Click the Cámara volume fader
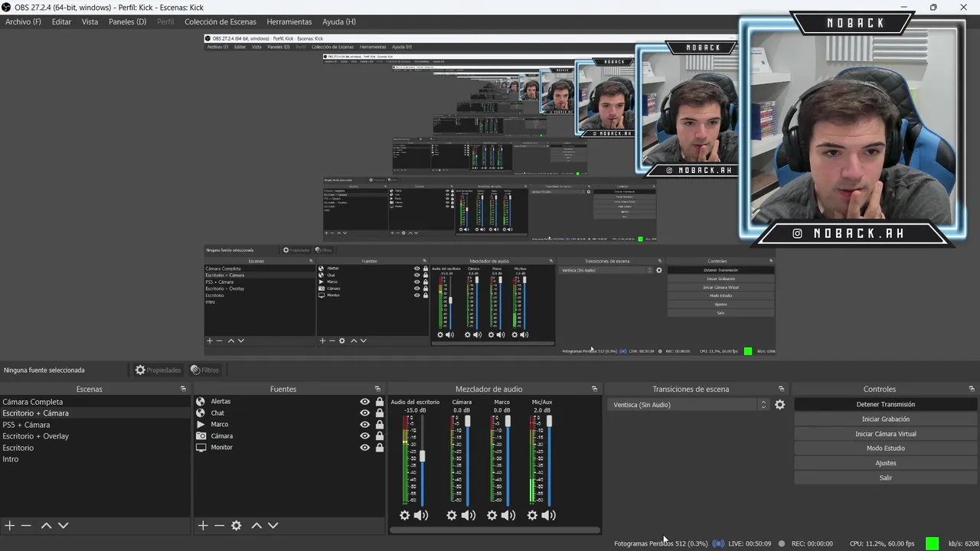Image resolution: width=980 pixels, height=551 pixels. (x=468, y=422)
